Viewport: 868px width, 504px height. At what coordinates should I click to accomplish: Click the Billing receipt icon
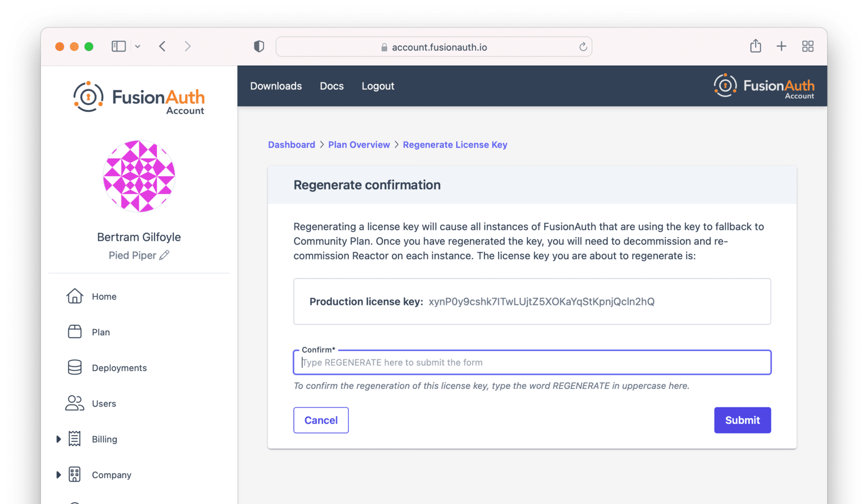74,439
